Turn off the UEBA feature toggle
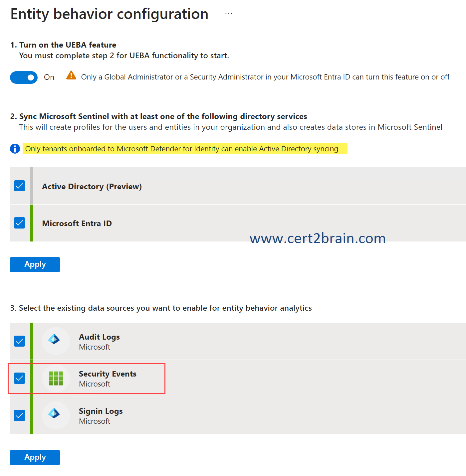The image size is (466, 476). click(24, 77)
